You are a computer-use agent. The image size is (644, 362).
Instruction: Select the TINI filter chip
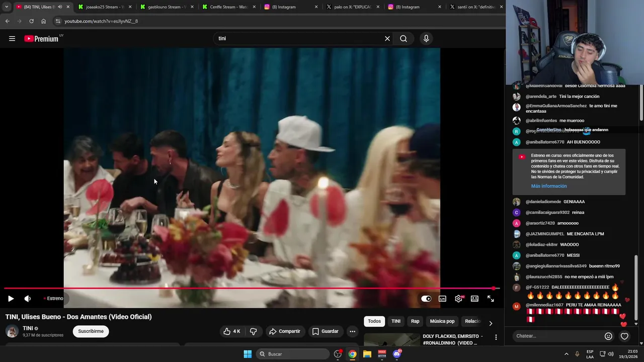point(396,321)
